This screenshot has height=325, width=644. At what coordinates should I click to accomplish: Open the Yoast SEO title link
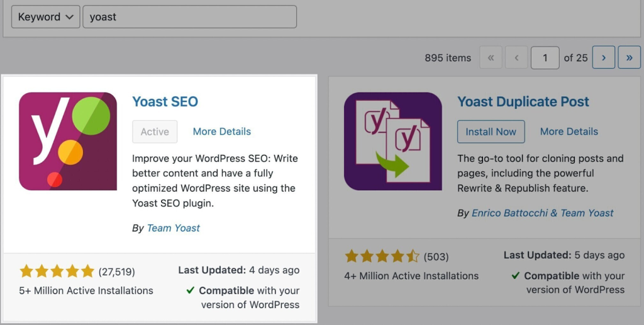(x=165, y=101)
